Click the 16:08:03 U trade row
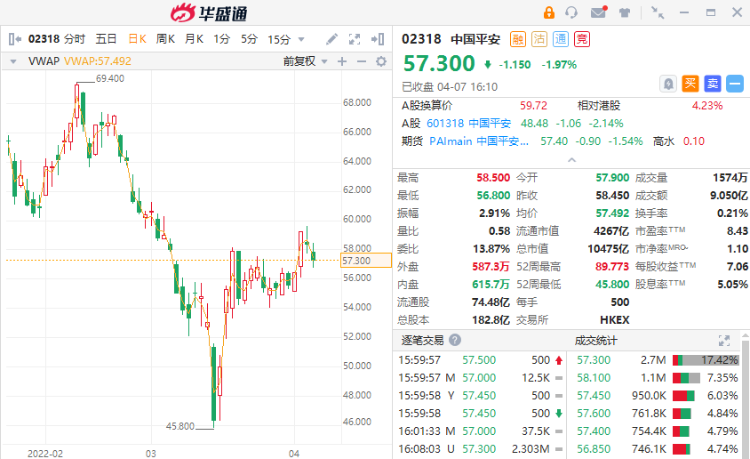Viewport: 750px width, 459px height. pyautogui.click(x=480, y=449)
